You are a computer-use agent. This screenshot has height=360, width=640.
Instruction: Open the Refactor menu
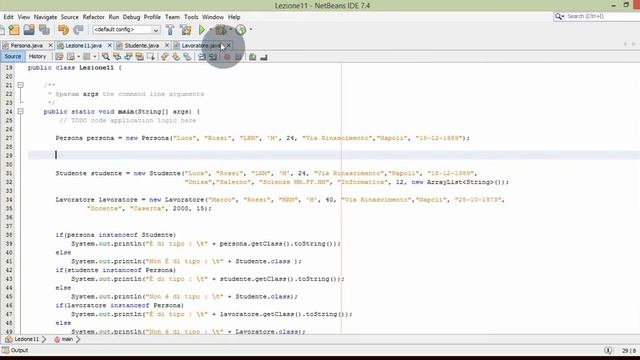[x=93, y=17]
